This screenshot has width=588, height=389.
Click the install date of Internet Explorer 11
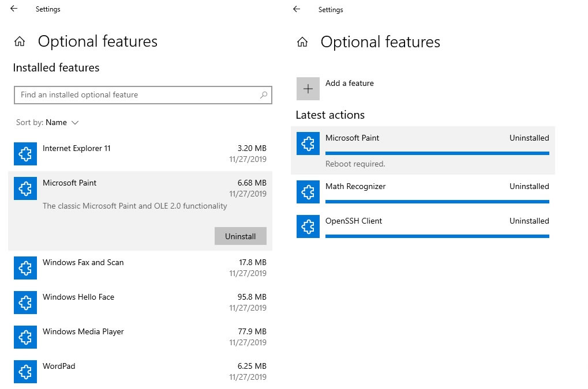click(248, 159)
